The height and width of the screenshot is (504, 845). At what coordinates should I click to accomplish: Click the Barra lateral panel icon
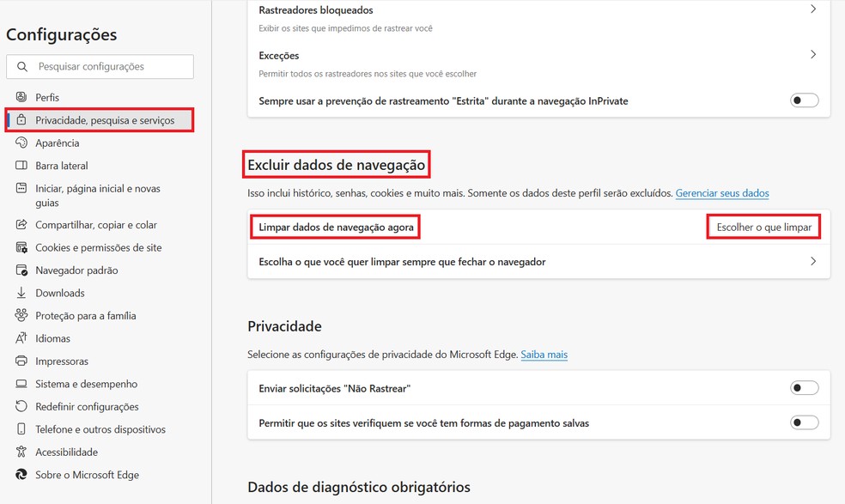pyautogui.click(x=21, y=165)
